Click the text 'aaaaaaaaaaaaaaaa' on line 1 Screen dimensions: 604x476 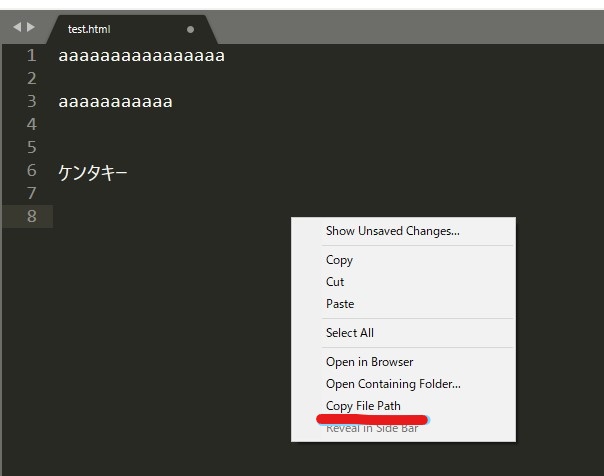[x=141, y=56]
